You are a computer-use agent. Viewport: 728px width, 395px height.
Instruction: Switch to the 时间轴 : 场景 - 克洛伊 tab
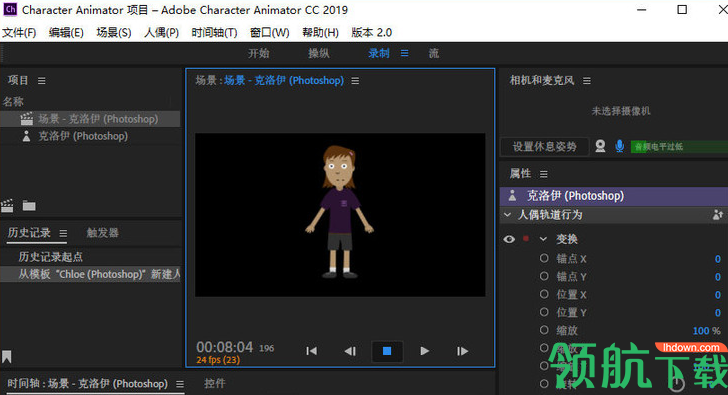pyautogui.click(x=88, y=384)
